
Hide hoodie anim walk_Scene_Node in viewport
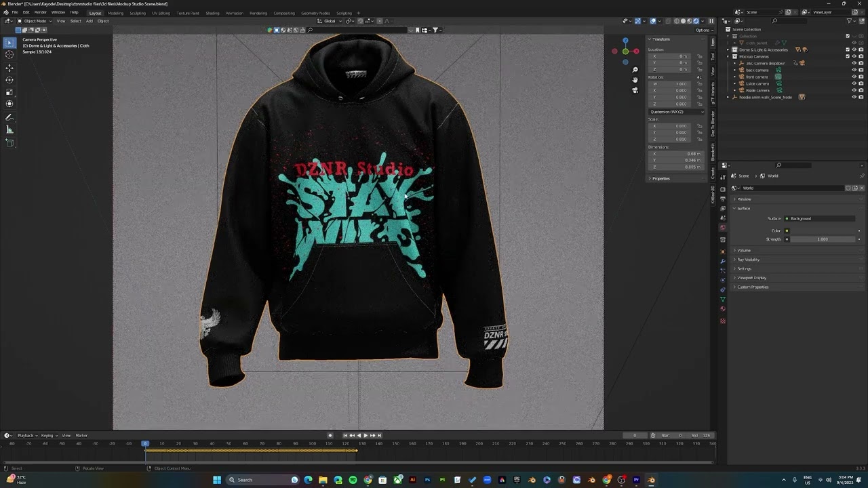[854, 97]
